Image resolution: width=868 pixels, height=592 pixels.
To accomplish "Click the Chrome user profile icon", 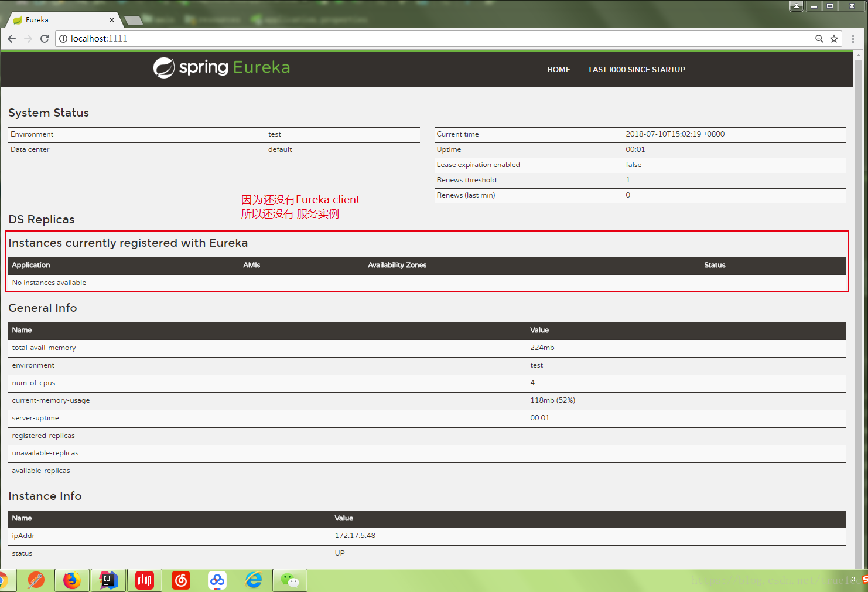I will pos(797,6).
